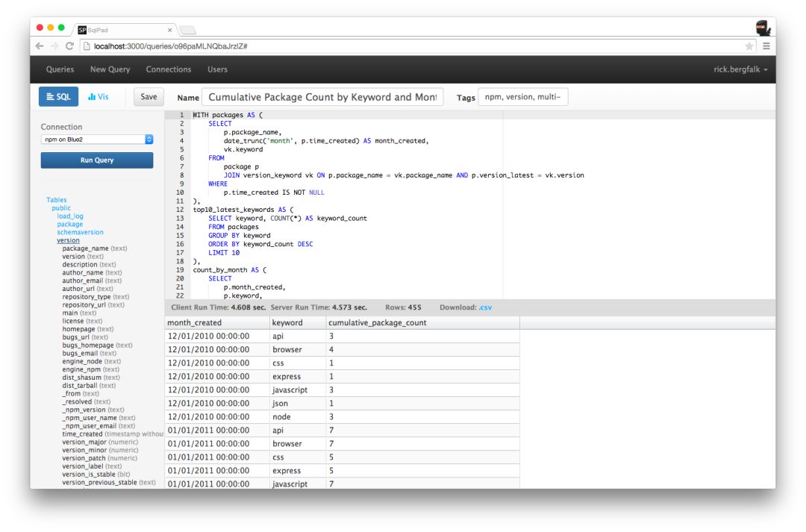This screenshot has width=806, height=532.
Task: Run the query
Action: click(97, 160)
